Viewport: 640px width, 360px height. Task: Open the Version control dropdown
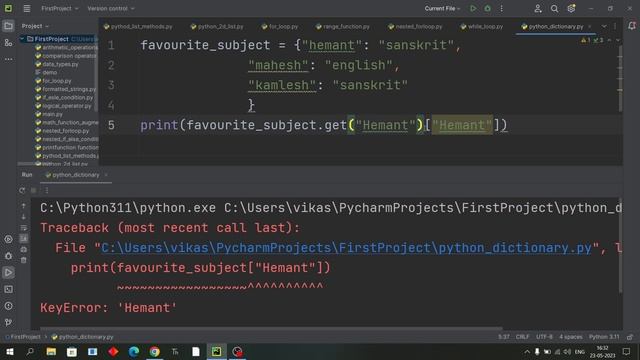pos(111,8)
